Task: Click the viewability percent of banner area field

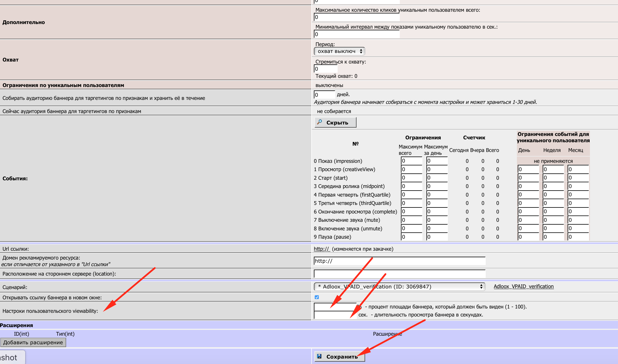Action: pyautogui.click(x=335, y=307)
